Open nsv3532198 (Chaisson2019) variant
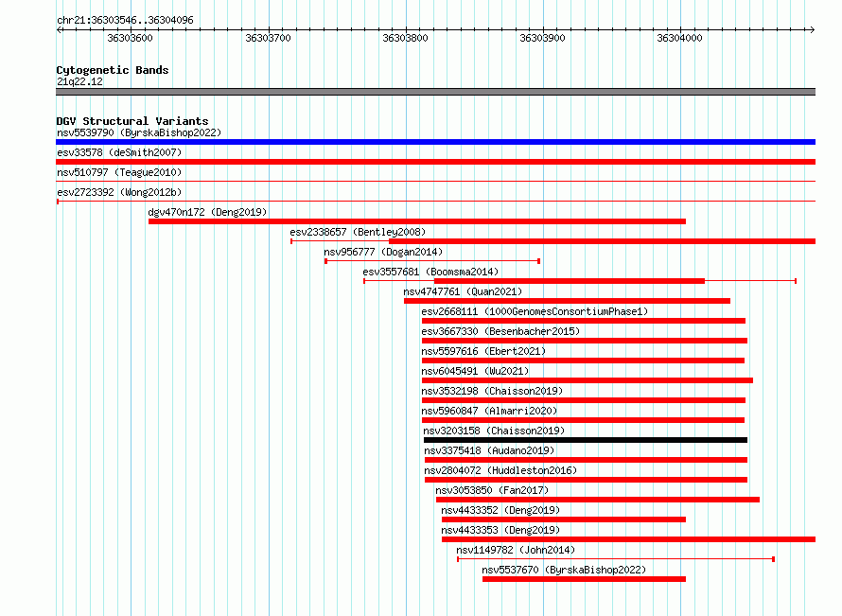842x616 pixels. [492, 391]
